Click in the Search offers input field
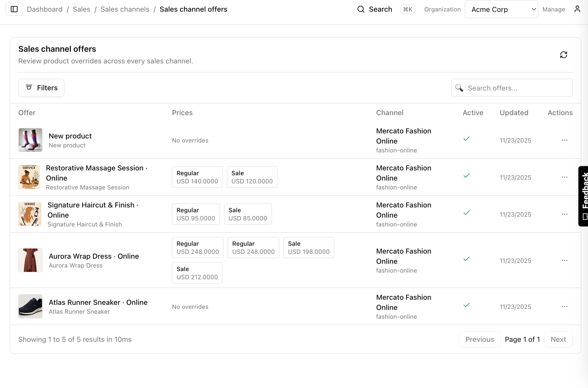588x388 pixels. (511, 88)
